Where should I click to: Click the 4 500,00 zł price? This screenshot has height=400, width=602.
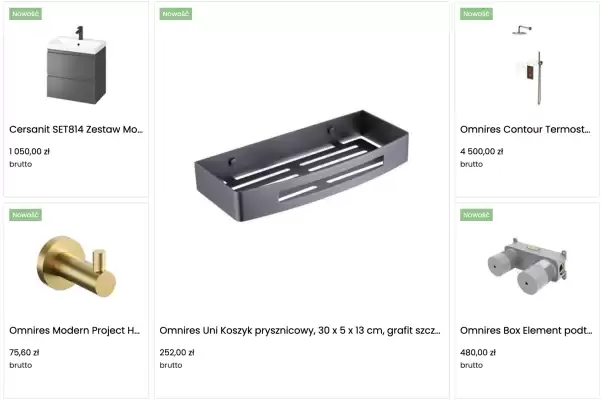[x=482, y=151]
